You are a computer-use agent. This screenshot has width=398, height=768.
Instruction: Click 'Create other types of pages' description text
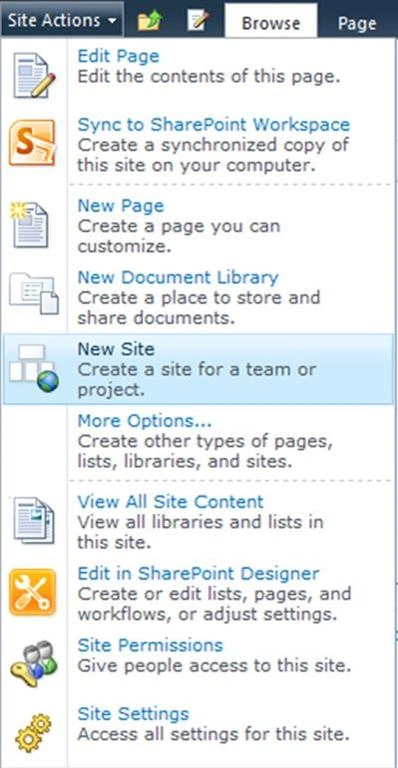point(205,451)
